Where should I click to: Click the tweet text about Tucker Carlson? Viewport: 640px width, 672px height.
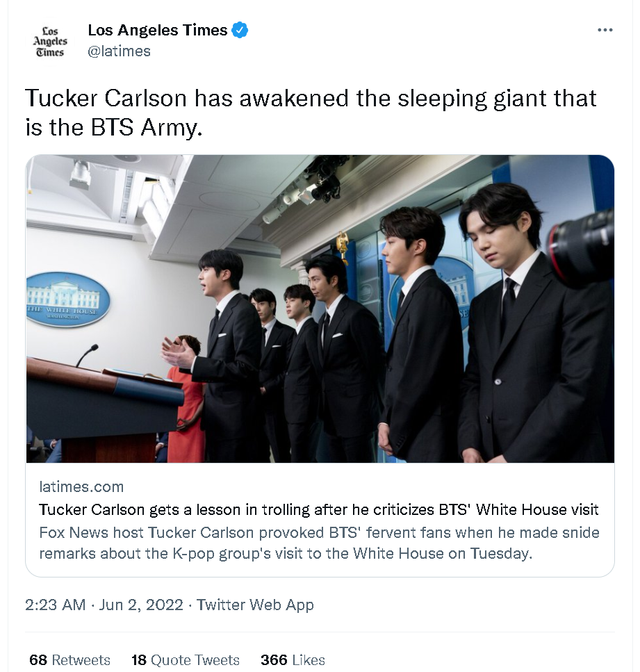(x=311, y=112)
